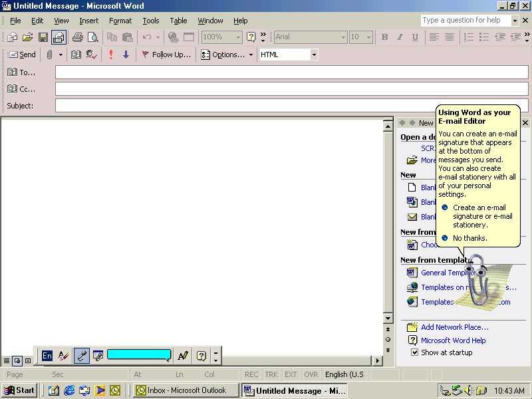Toggle the E-mail envelope button in the toolbar
This screenshot has width=532, height=399.
[59, 37]
